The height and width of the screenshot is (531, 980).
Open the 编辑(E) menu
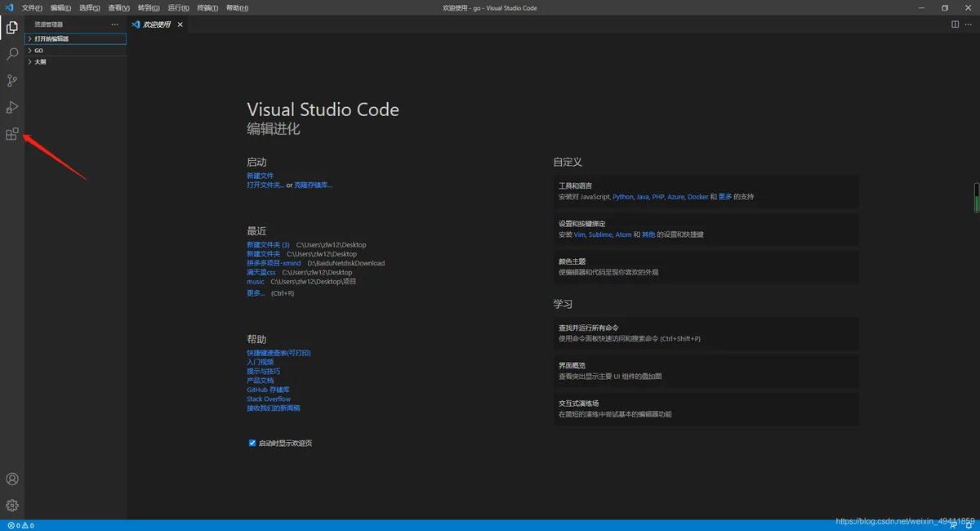pyautogui.click(x=60, y=7)
